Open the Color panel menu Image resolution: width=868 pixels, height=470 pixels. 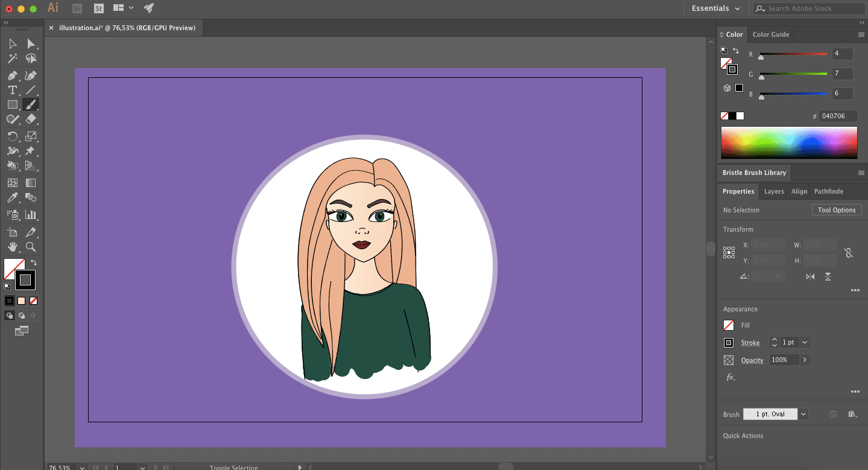[x=861, y=34]
